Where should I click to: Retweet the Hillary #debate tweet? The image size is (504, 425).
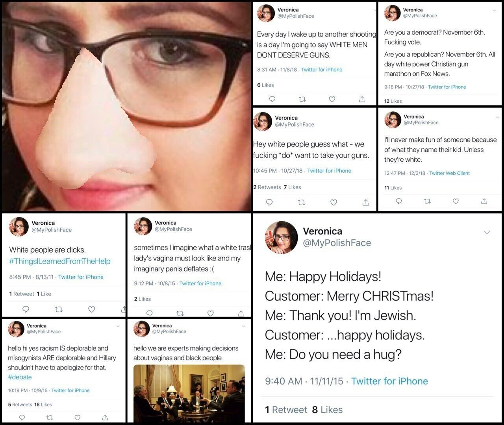(50, 417)
